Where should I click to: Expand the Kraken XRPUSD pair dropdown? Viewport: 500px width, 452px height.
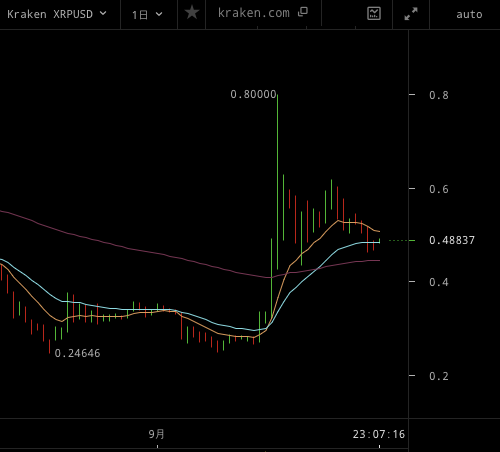click(57, 14)
